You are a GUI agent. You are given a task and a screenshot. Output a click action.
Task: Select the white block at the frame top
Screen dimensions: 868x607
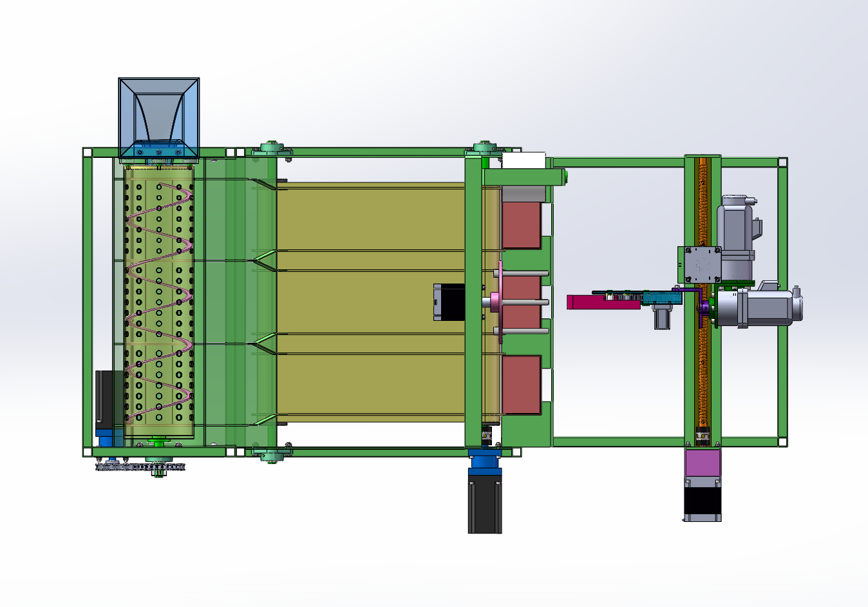[x=523, y=160]
